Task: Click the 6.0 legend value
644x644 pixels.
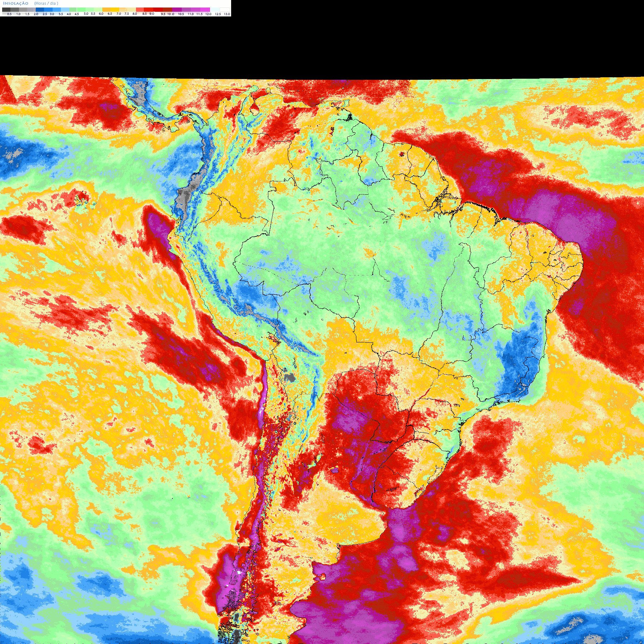Action: [x=101, y=14]
